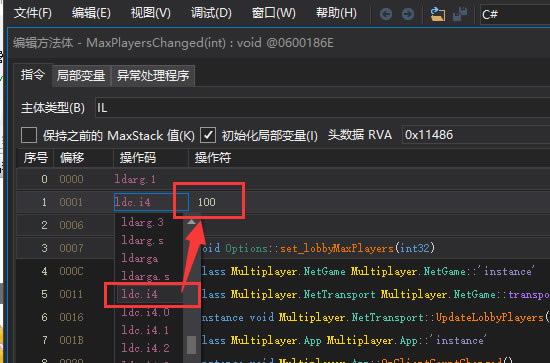Choose ldc.i4.2 from the opcode list
Screen dimensions: 550x363
tap(145, 348)
